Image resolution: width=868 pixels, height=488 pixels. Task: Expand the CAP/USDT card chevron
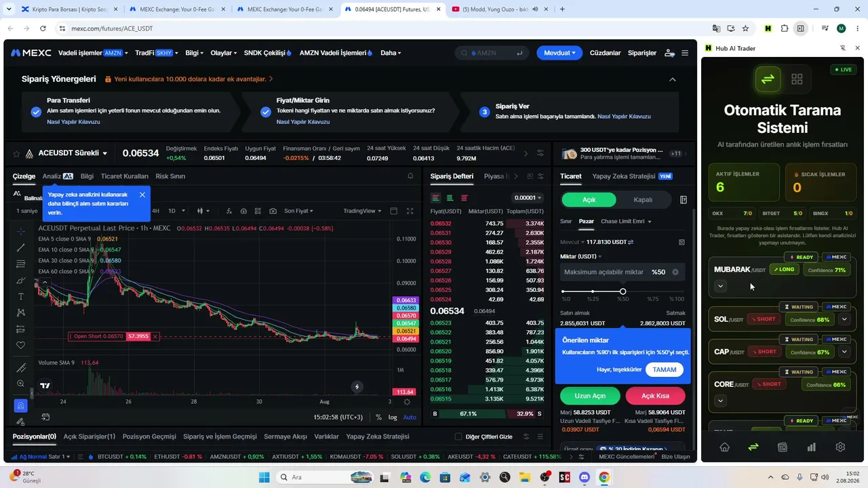coord(844,352)
